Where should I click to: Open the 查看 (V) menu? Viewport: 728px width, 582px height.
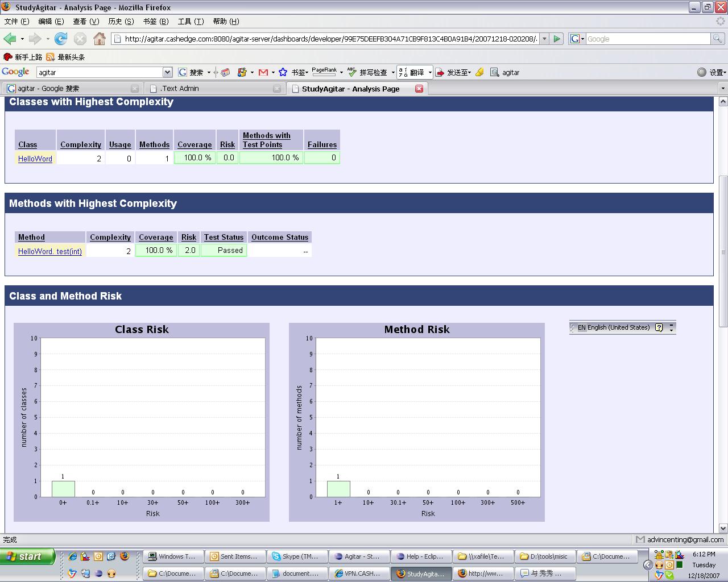[x=86, y=22]
